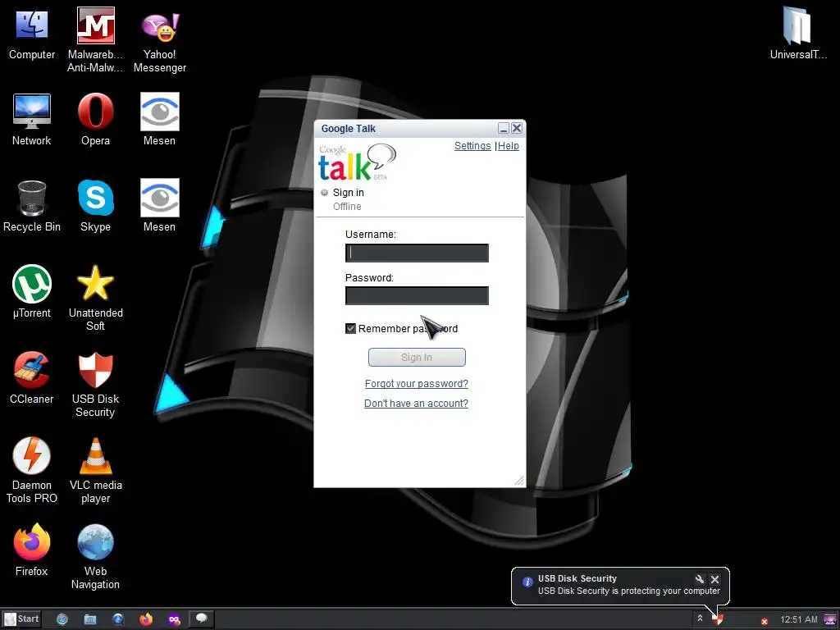Click the red X tray icon
Image resolution: width=840 pixels, height=630 pixels.
(765, 622)
